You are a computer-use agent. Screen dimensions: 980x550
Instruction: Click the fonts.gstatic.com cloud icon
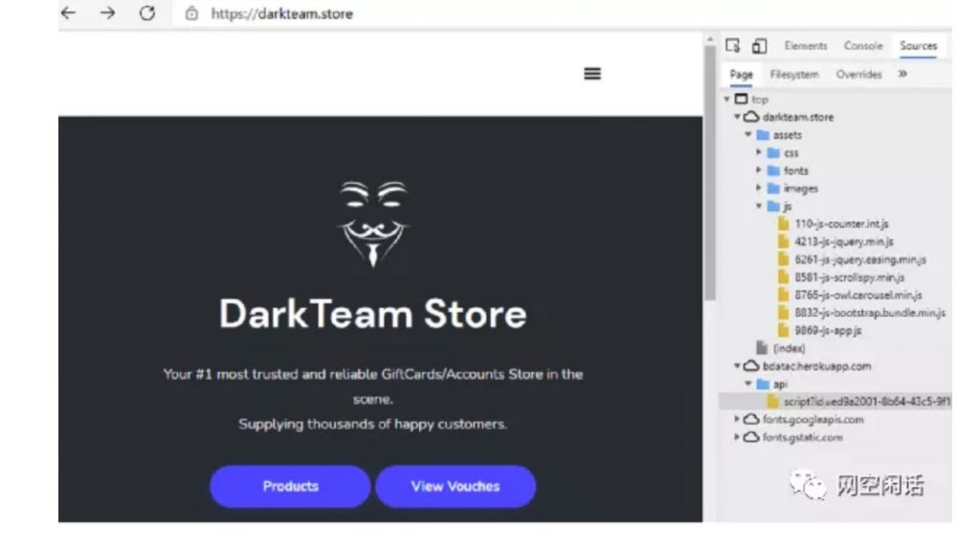(x=751, y=437)
